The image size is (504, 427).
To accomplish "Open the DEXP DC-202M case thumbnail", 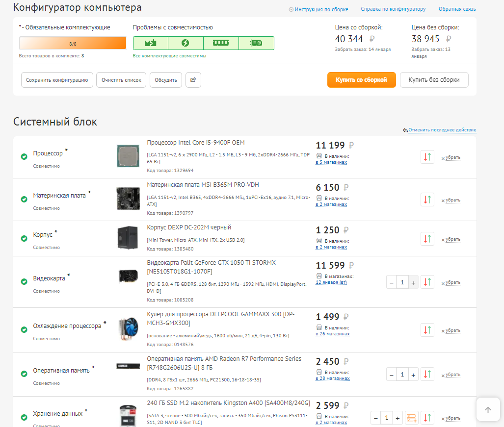I will tap(128, 238).
